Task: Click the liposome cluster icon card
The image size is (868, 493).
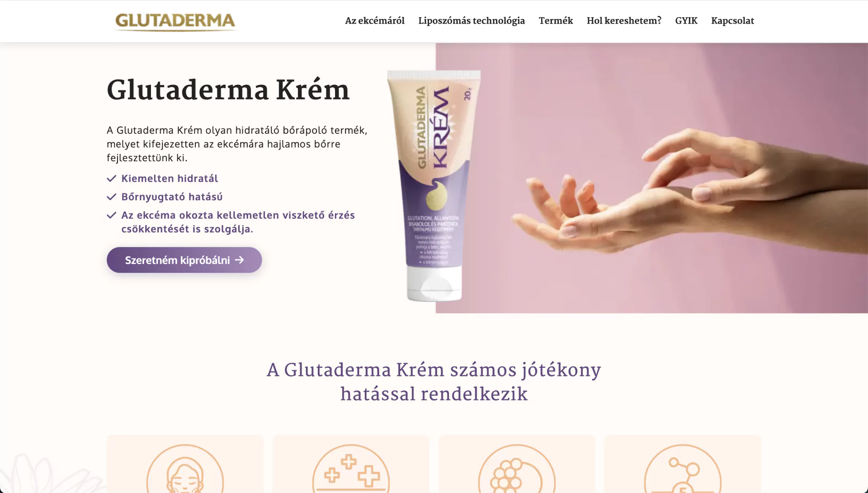Action: click(x=517, y=464)
